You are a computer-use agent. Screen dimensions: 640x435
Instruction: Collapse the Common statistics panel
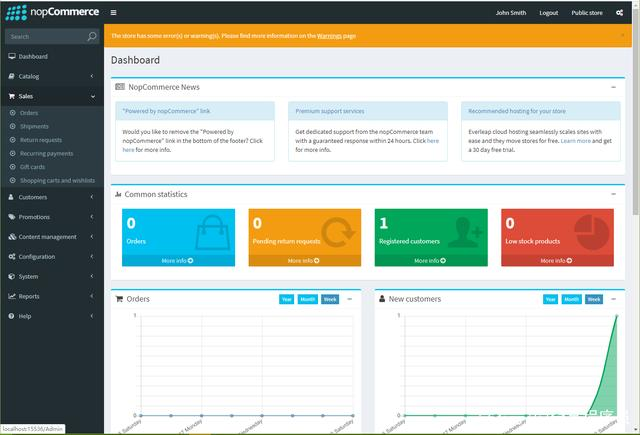click(x=613, y=194)
